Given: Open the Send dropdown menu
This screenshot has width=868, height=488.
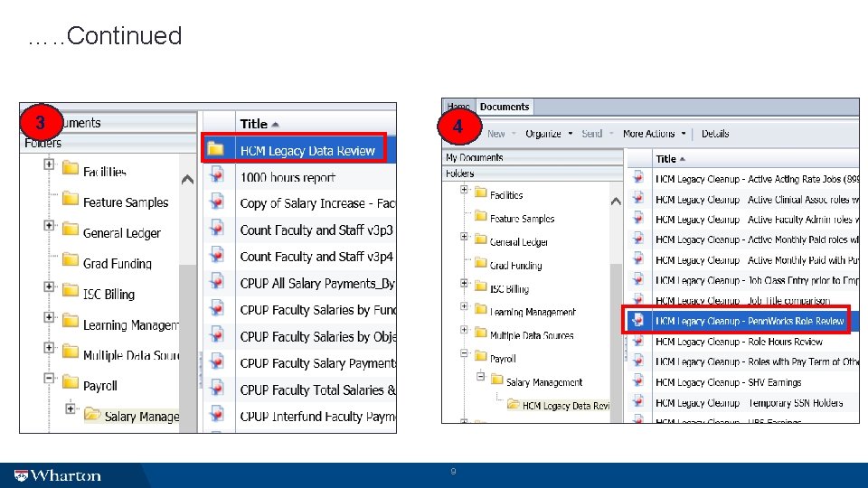Looking at the screenshot, I should 598,134.
